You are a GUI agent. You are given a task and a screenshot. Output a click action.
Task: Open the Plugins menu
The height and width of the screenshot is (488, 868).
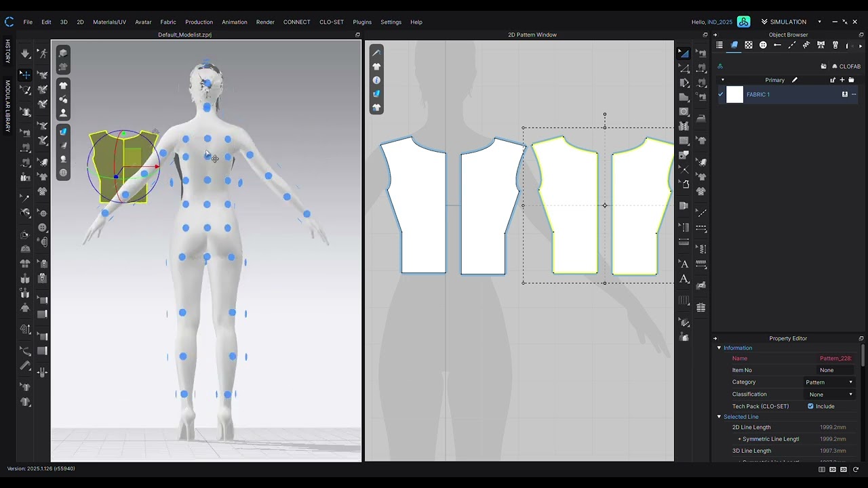point(362,22)
